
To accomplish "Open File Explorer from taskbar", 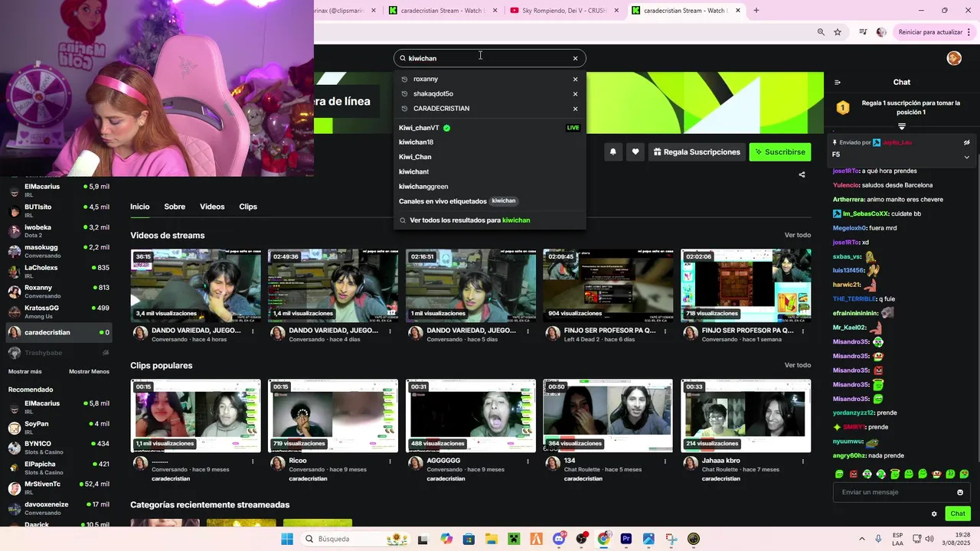I will pyautogui.click(x=491, y=540).
